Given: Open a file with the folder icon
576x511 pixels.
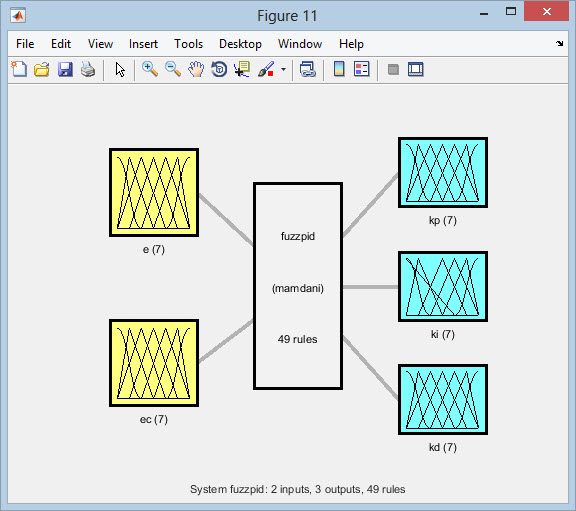Looking at the screenshot, I should click(42, 69).
